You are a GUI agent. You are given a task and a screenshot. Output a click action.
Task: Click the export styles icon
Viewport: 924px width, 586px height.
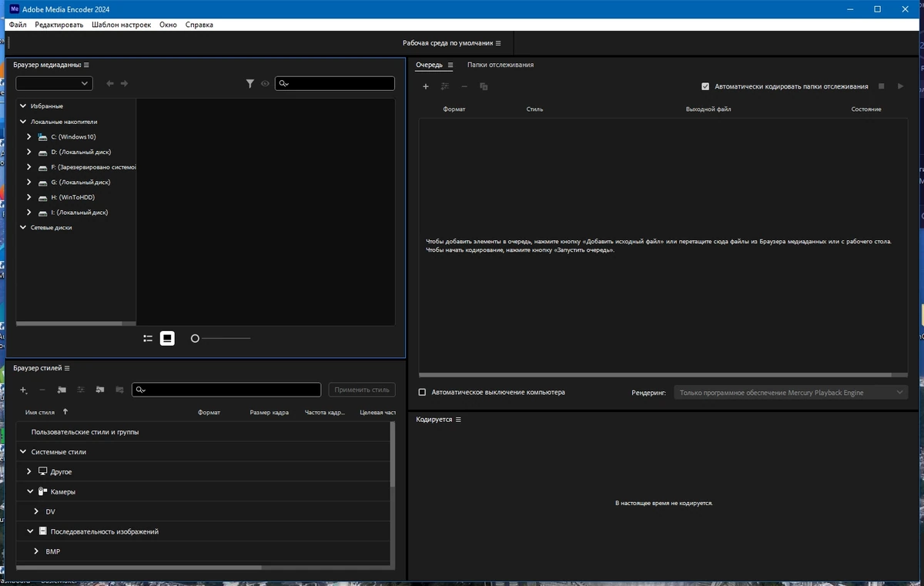[x=119, y=390]
